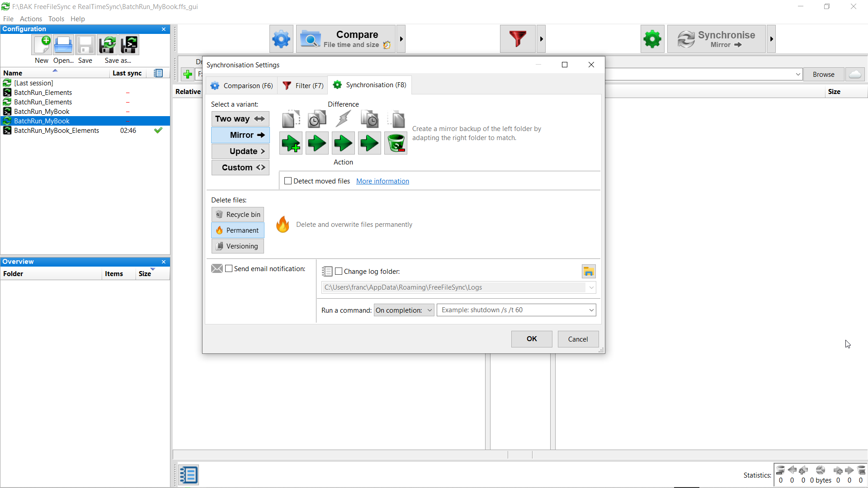Choose Recycle bin deletion mode

tap(237, 214)
